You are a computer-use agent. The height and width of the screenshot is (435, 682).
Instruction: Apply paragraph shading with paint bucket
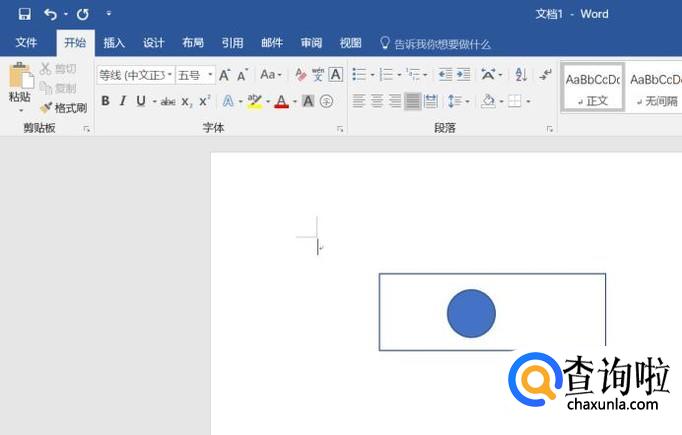[x=488, y=101]
